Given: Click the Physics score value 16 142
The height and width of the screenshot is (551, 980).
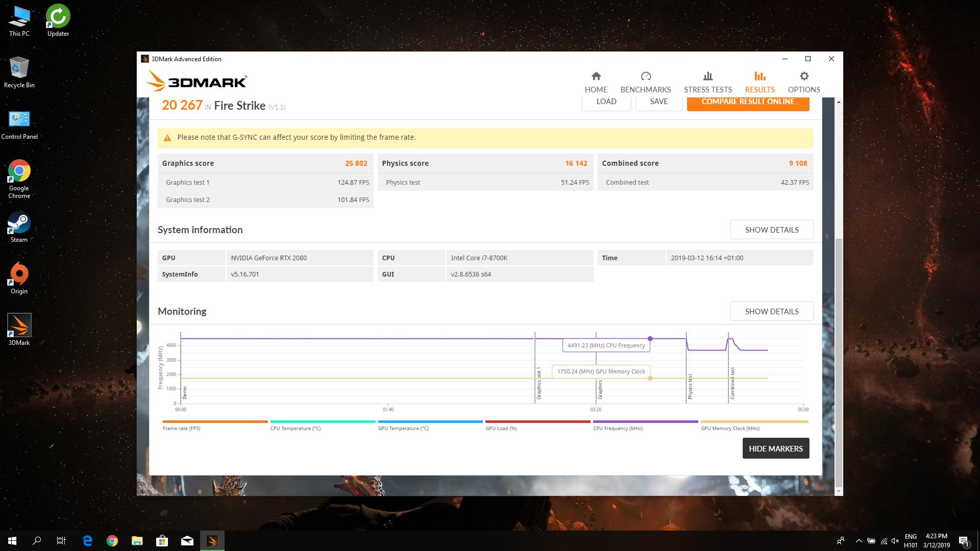Looking at the screenshot, I should click(576, 163).
